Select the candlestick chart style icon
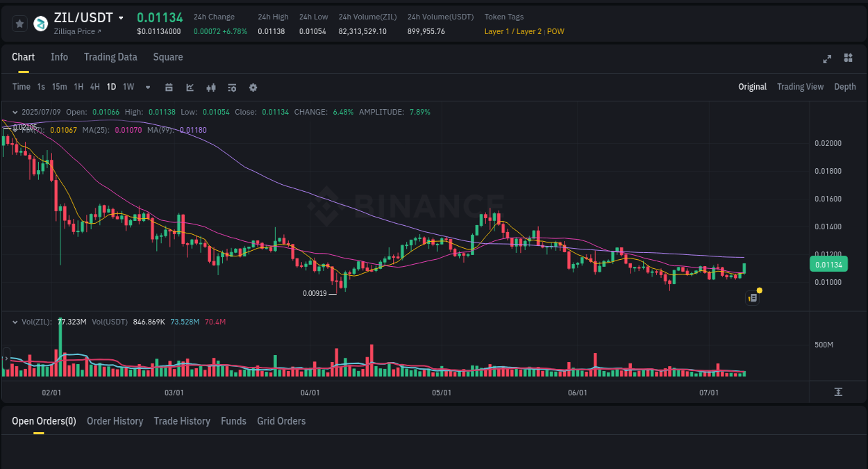 pyautogui.click(x=211, y=87)
